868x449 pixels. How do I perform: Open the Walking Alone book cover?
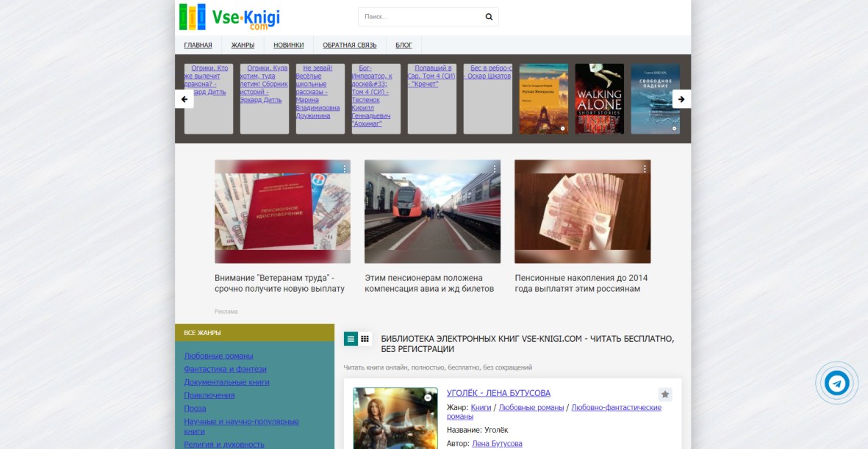click(599, 99)
